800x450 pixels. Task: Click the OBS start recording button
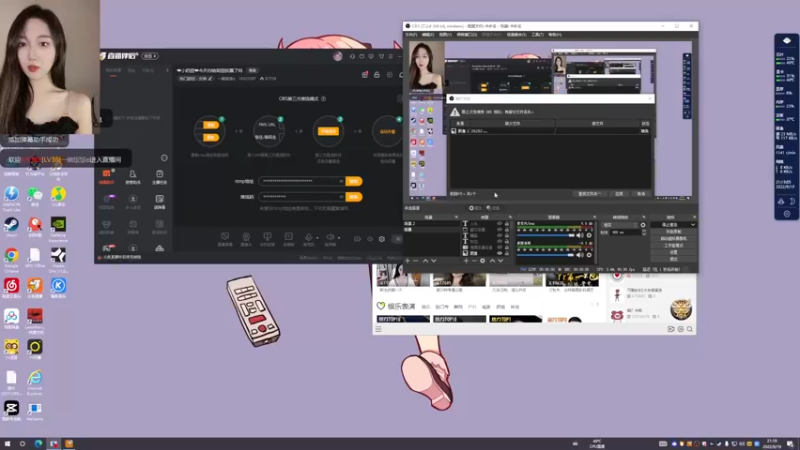click(x=673, y=232)
